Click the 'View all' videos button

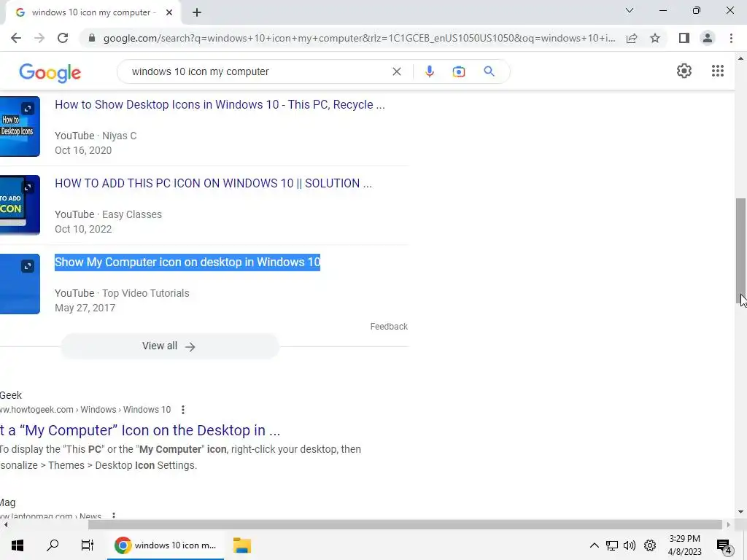[169, 346]
